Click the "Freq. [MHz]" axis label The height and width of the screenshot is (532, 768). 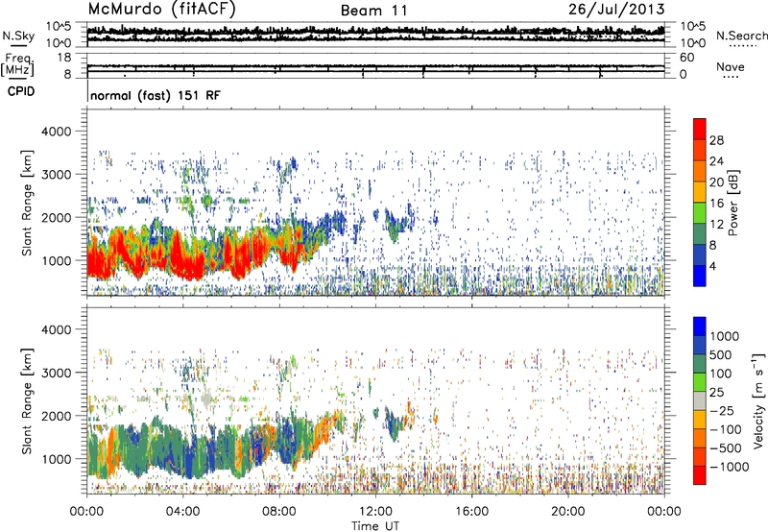click(18, 64)
